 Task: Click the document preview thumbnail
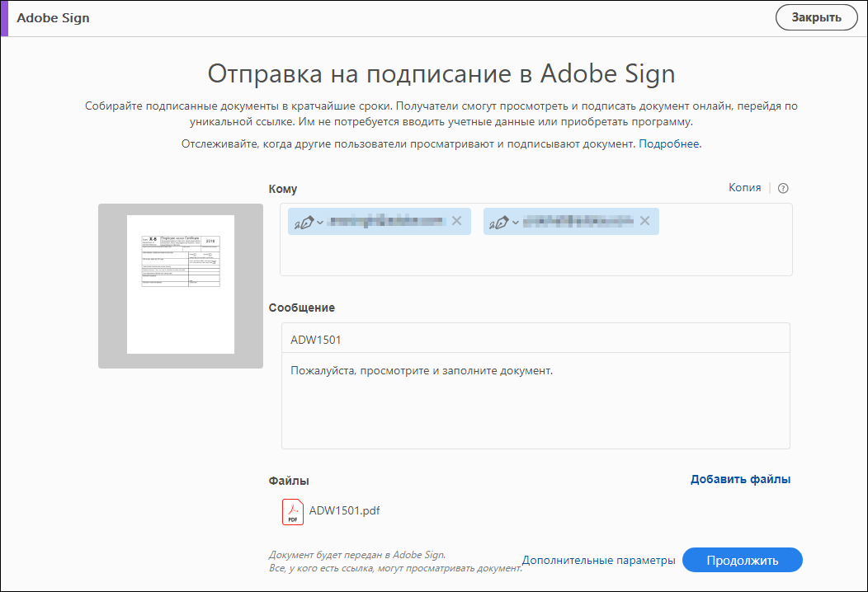click(x=181, y=284)
